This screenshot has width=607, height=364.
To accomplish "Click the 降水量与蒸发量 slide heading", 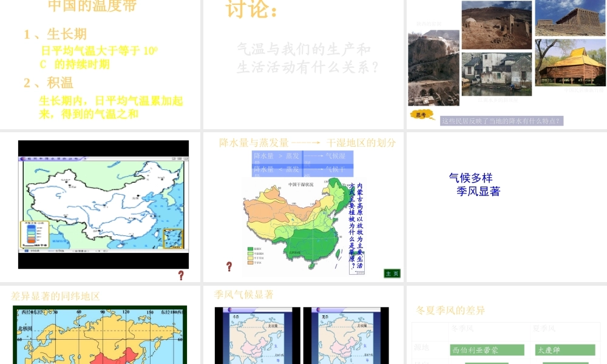I will tap(254, 143).
